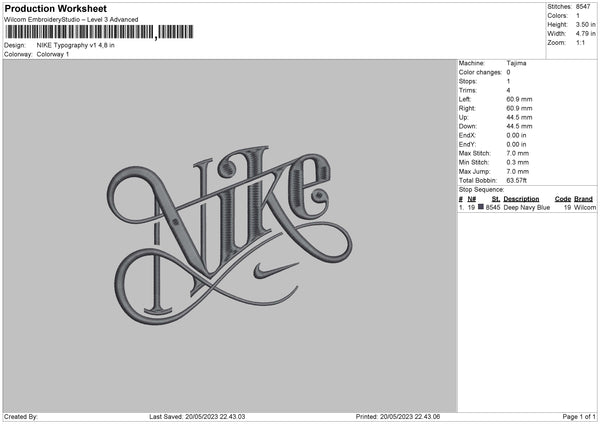Click the Code column header
600x424 pixels.
coord(562,198)
